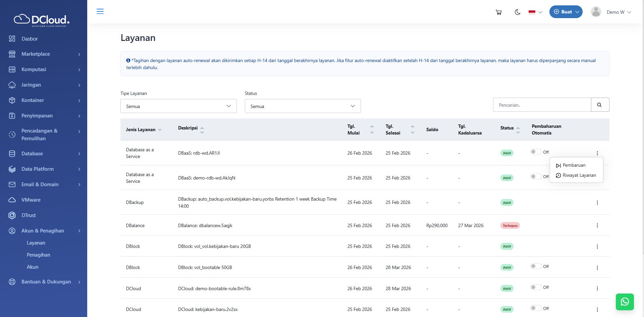Click the hamburger menu icon

tap(100, 11)
